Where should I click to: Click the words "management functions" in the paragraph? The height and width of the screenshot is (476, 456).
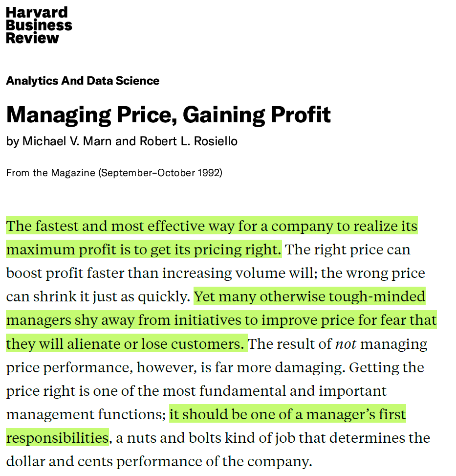click(x=84, y=415)
